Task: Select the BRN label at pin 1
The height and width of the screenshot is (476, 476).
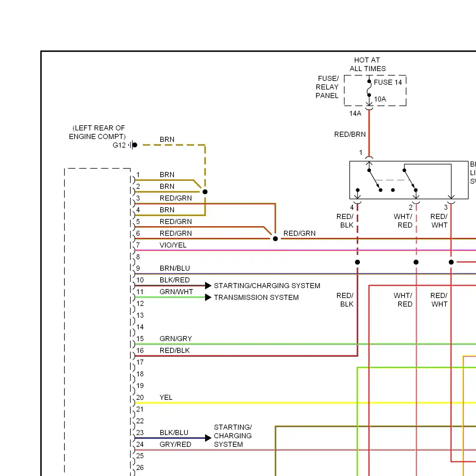Action: click(x=167, y=175)
